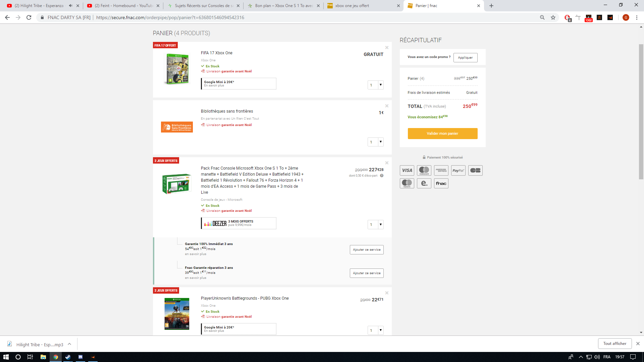Open File Explorer in the taskbar
Image resolution: width=644 pixels, height=362 pixels.
click(x=43, y=357)
